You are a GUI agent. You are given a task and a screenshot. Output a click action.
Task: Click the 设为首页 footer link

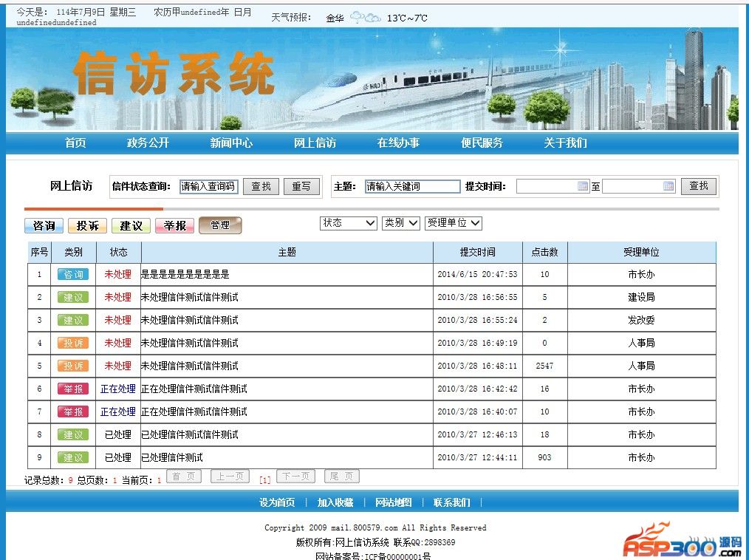277,502
